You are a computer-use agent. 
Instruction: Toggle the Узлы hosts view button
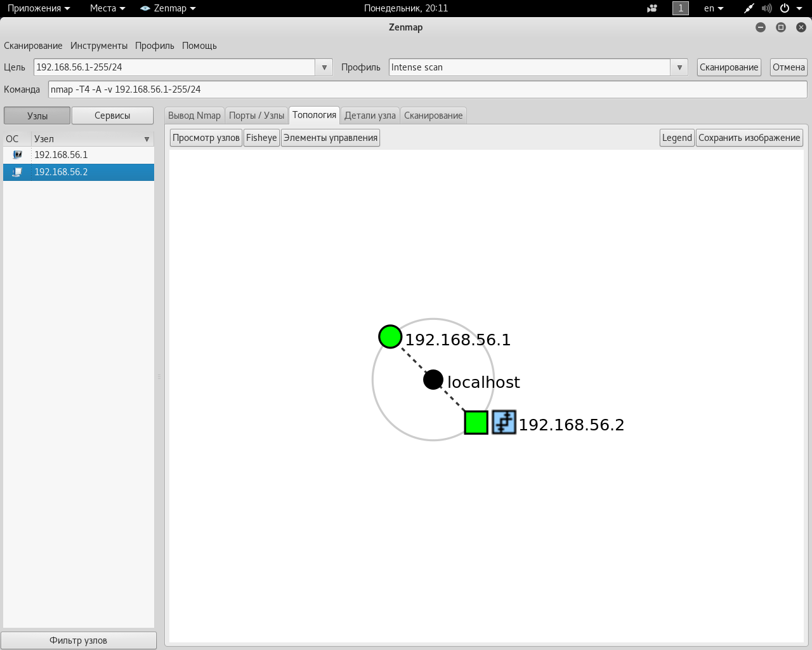point(37,116)
